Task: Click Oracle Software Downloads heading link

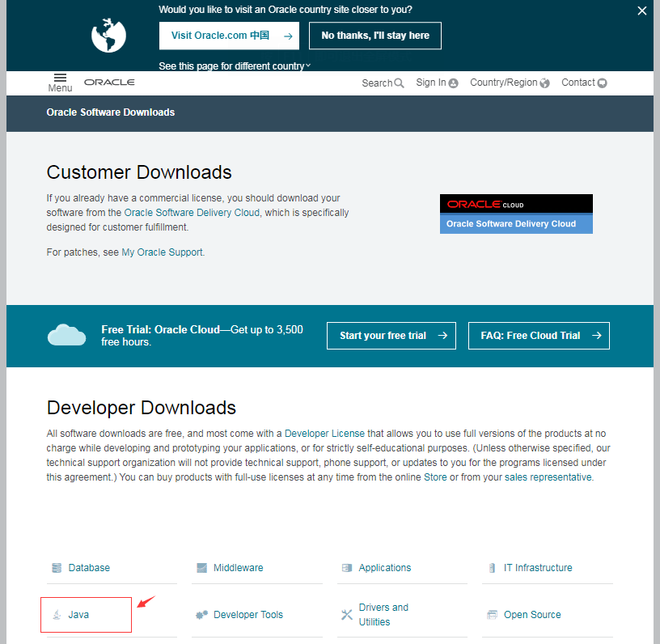Action: pos(110,112)
